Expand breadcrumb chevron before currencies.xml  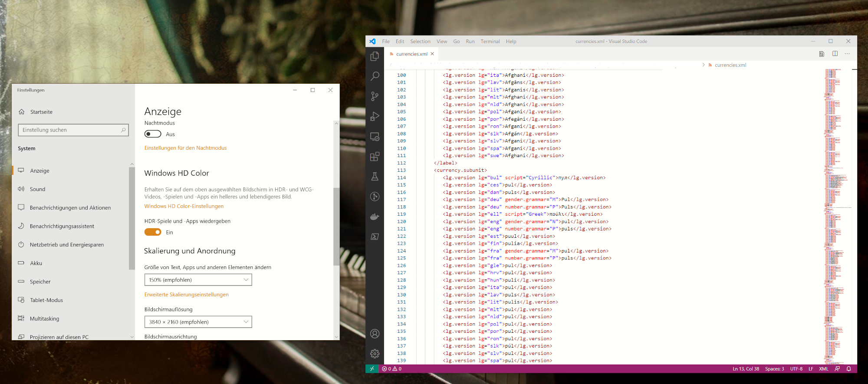pyautogui.click(x=704, y=65)
